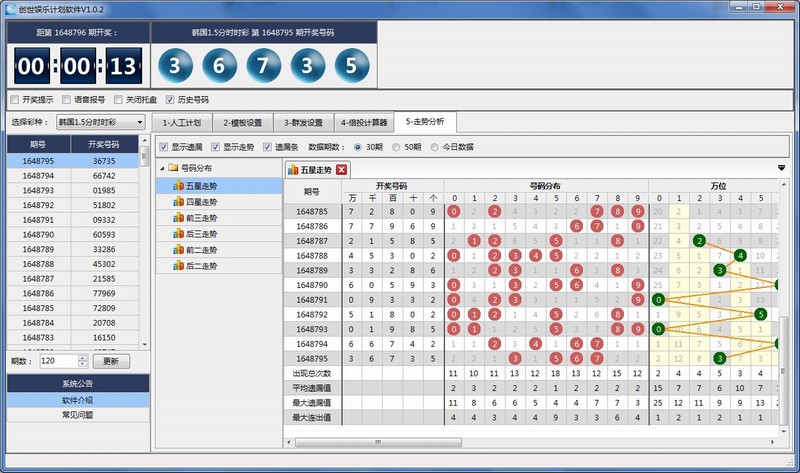Switch to the 4-倍投计算器 tab
Screen dimensions: 800x473
pyautogui.click(x=361, y=123)
